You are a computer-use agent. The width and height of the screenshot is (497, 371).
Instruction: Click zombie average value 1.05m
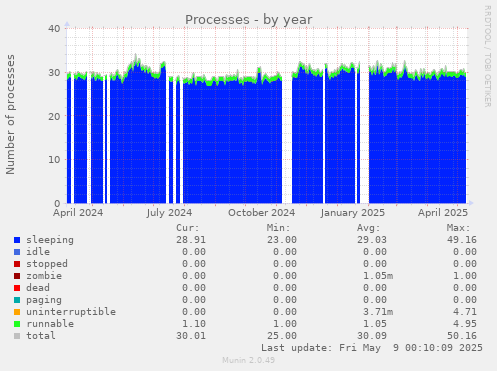pyautogui.click(x=378, y=276)
